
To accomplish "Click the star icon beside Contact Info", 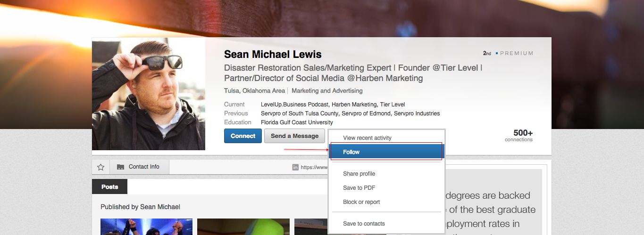I will point(100,167).
